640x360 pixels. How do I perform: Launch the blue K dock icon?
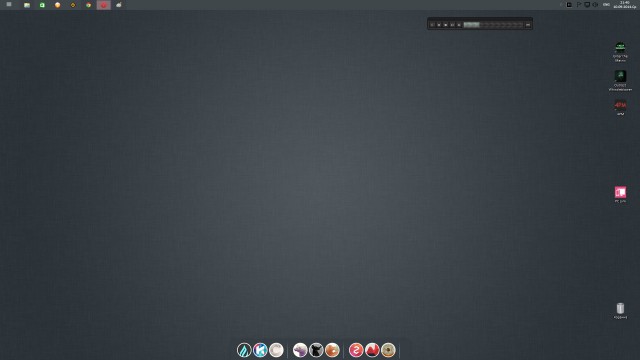(x=260, y=350)
